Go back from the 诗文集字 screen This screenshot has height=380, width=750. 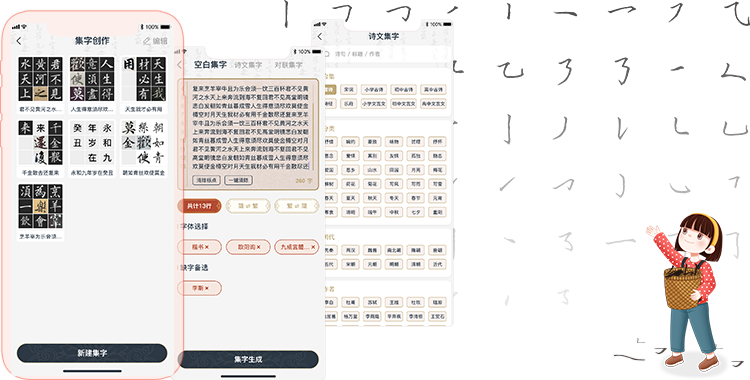[x=320, y=36]
